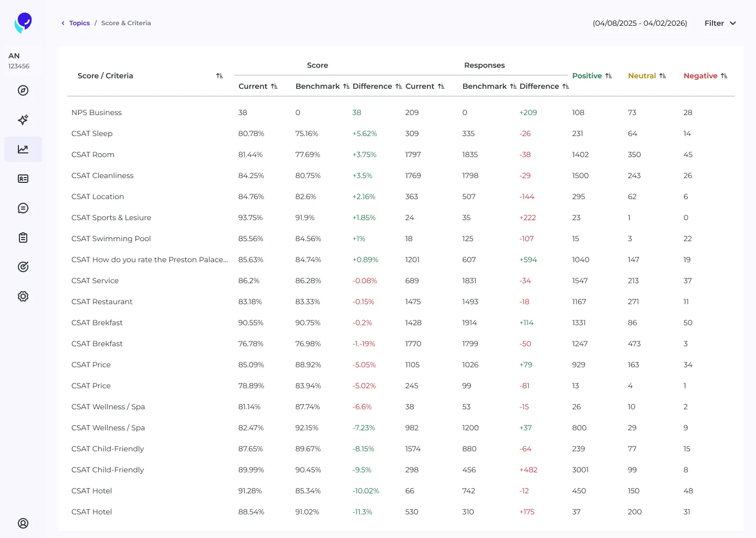Select the CSAT Room row label

(x=93, y=154)
